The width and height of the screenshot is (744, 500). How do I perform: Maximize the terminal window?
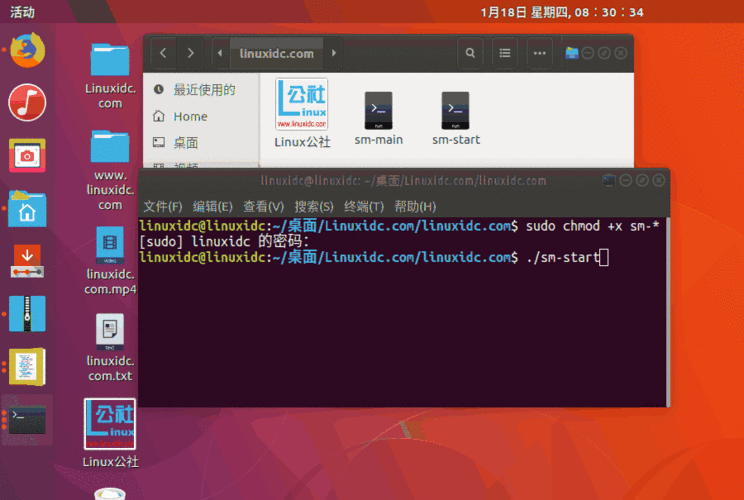click(x=642, y=180)
